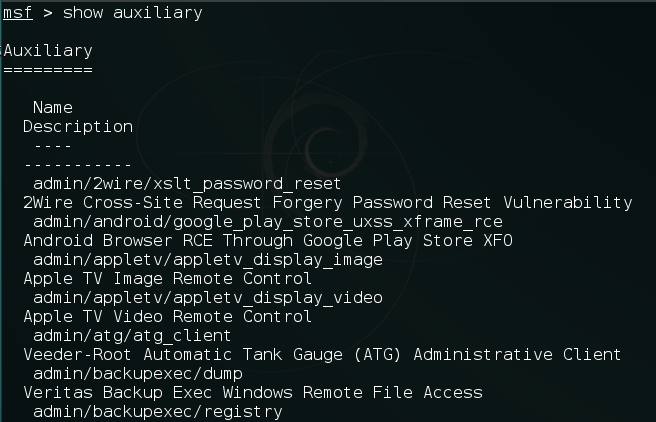Select the admin/backupexec/dump module line
Screen dimensions: 656x422
point(138,374)
